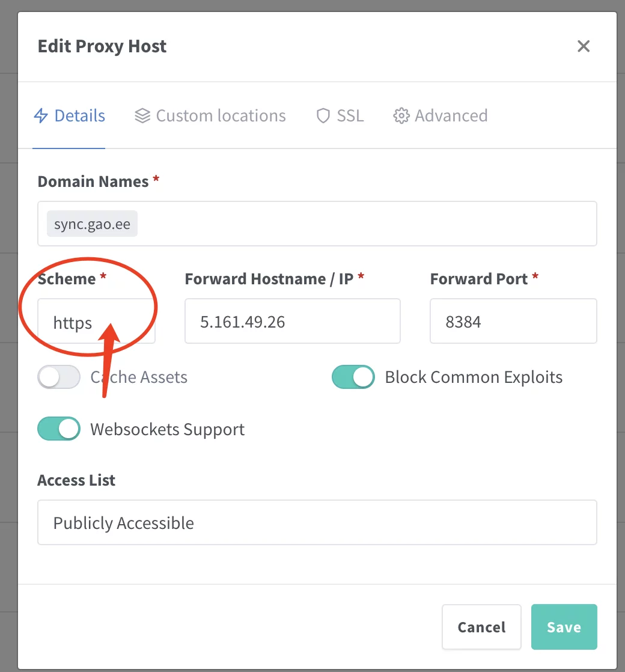Select the Details tab label
Image resolution: width=625 pixels, height=672 pixels.
[80, 116]
